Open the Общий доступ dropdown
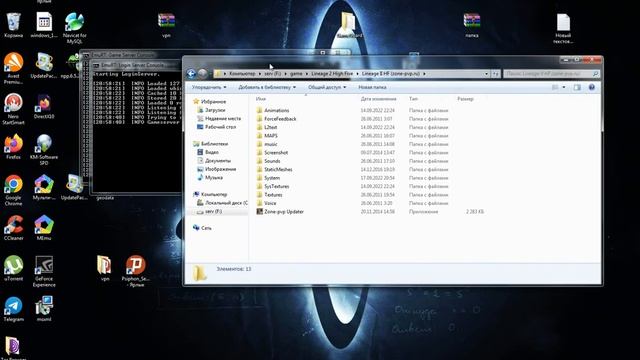640x360 pixels. coord(327,87)
